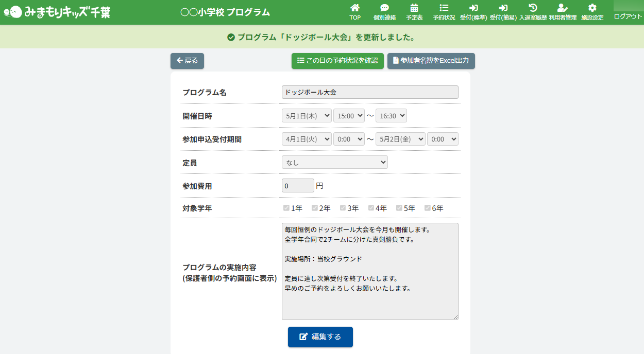644x354 pixels.
Task: Expand the 定員 capacity dropdown
Action: (334, 163)
